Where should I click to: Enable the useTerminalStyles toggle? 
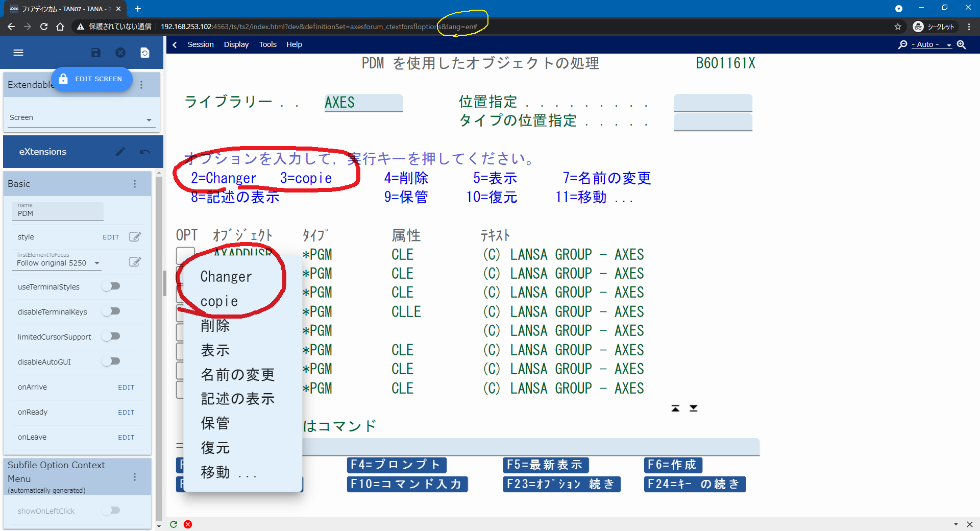coord(111,286)
